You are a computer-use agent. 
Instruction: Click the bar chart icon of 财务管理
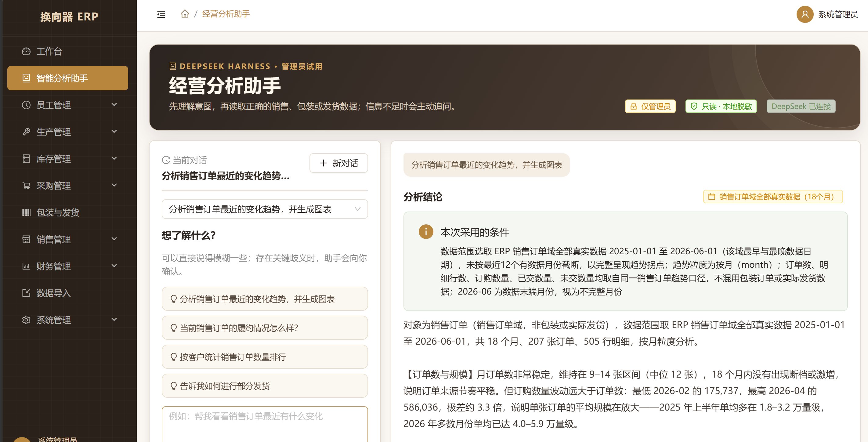[x=26, y=266]
